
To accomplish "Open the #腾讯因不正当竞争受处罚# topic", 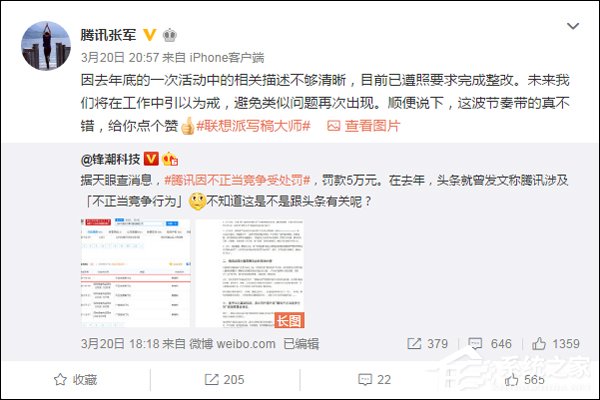I will (237, 180).
